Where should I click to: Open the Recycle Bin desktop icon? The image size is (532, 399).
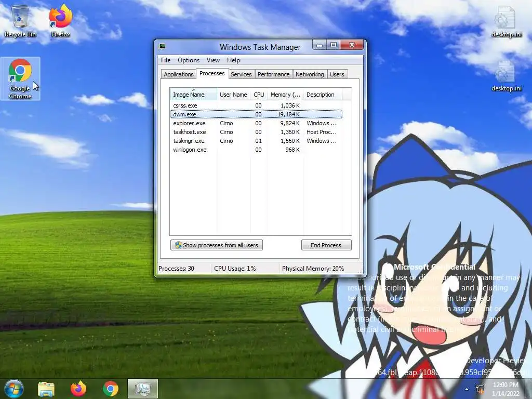[20, 21]
